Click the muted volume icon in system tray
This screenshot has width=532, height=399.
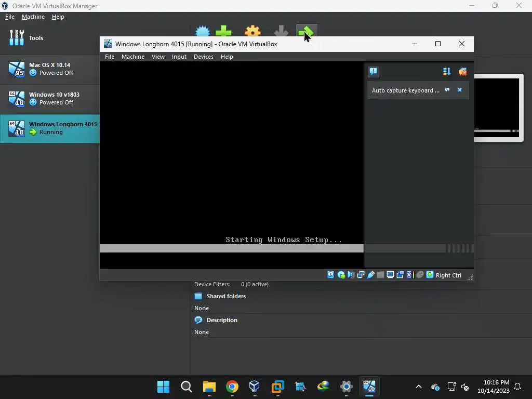[x=465, y=387]
